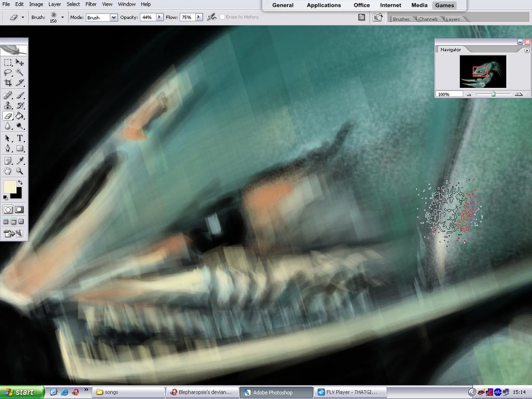This screenshot has height=399, width=532.
Task: Switch to the Layers palette tab
Action: point(453,19)
